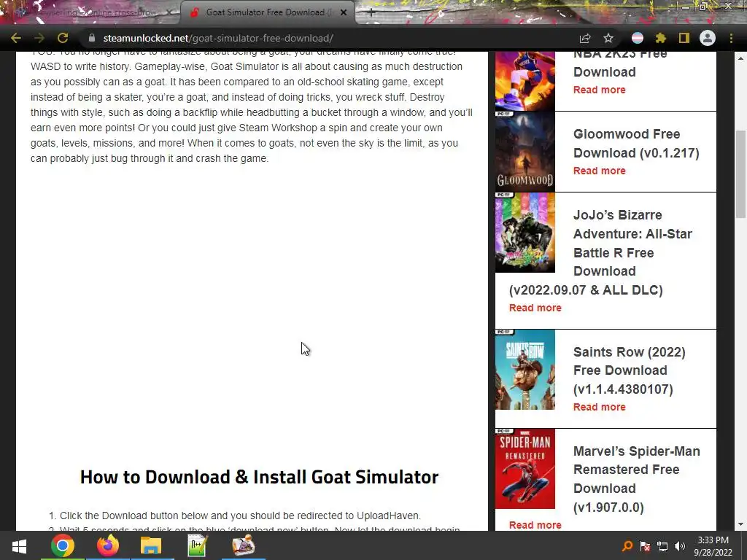Share this page via share icon
747x560 pixels.
(x=585, y=38)
